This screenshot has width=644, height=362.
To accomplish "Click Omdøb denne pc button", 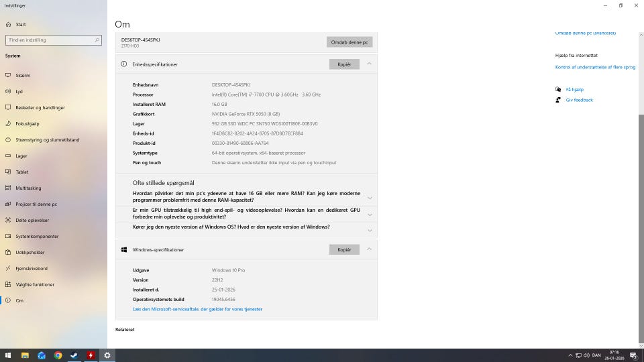I will click(350, 42).
